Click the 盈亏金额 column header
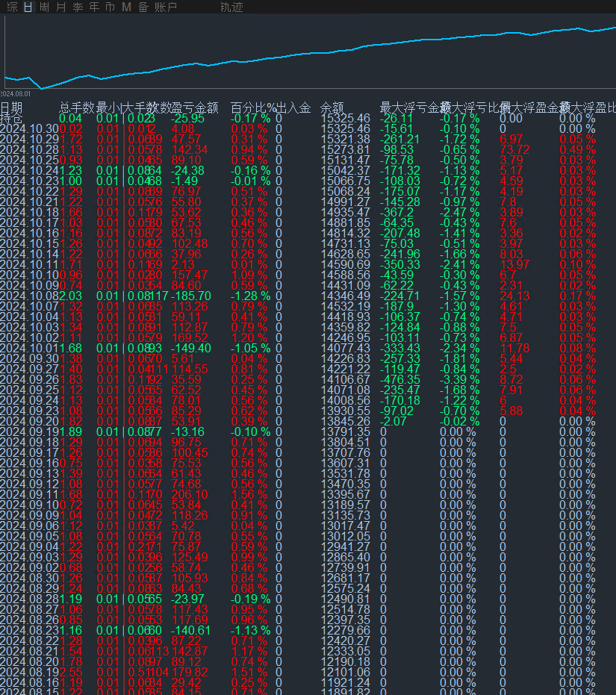This screenshot has height=695, width=616. (x=195, y=107)
